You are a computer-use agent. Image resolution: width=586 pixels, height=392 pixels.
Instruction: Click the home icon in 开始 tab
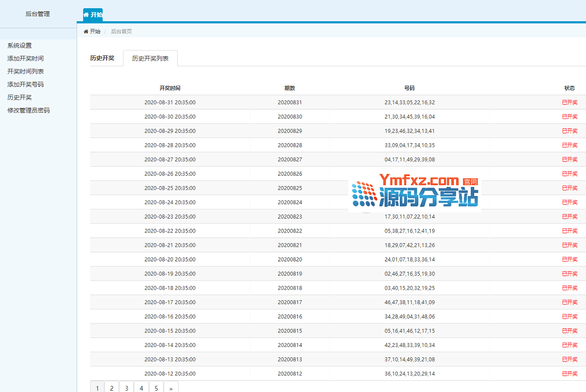tap(86, 15)
